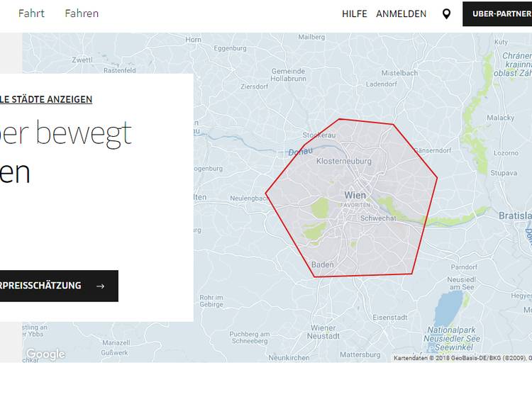Screen dimensions: 532x397
Task: Click the Wien label on the map
Action: (355, 195)
